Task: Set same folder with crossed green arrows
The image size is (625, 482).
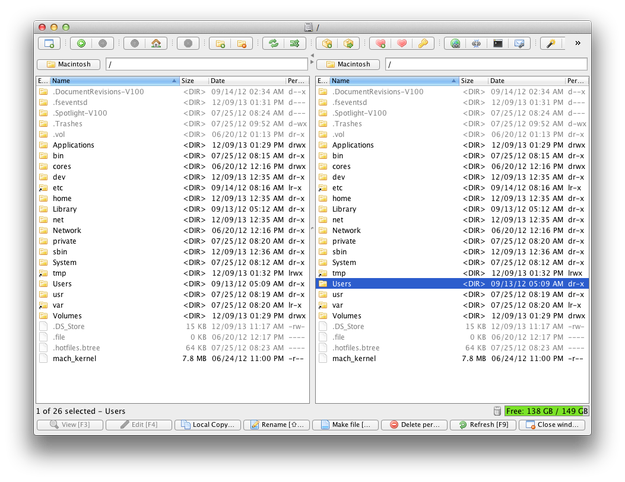Action: point(295,43)
